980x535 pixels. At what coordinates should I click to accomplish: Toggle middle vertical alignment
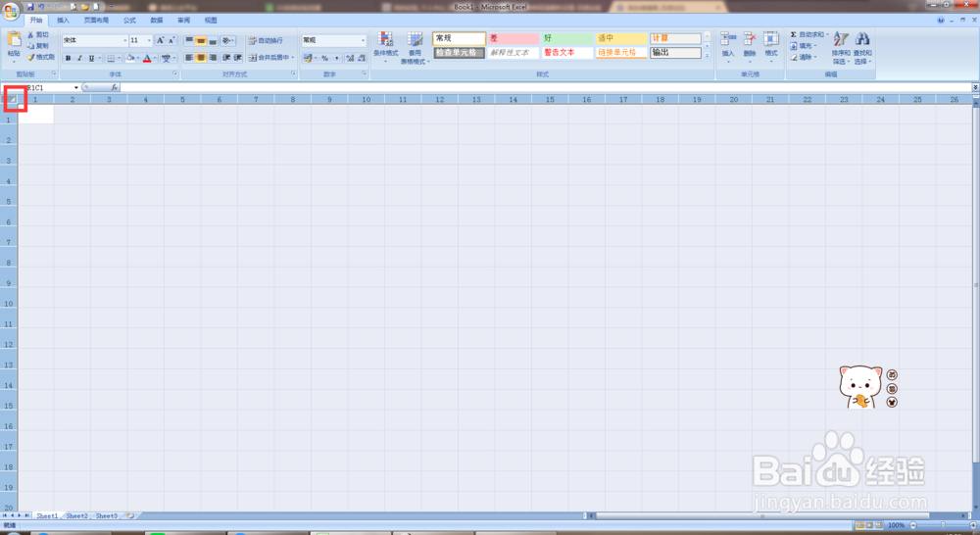201,40
